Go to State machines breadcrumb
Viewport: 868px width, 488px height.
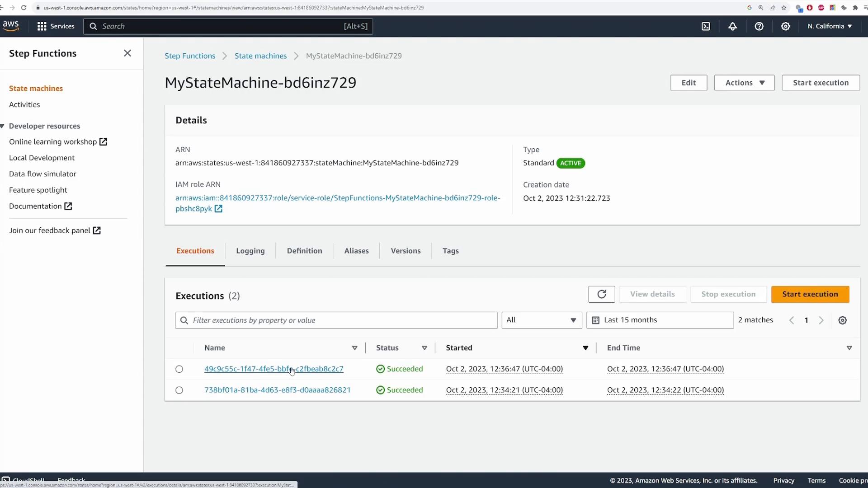point(260,56)
